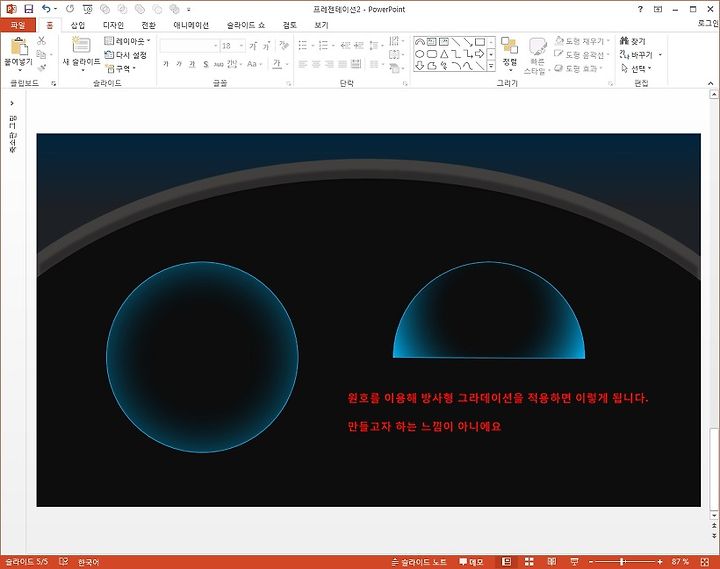Image resolution: width=720 pixels, height=569 pixels.
Task: Paste clipboard contents with 붙여넣기 icon
Action: [18, 46]
